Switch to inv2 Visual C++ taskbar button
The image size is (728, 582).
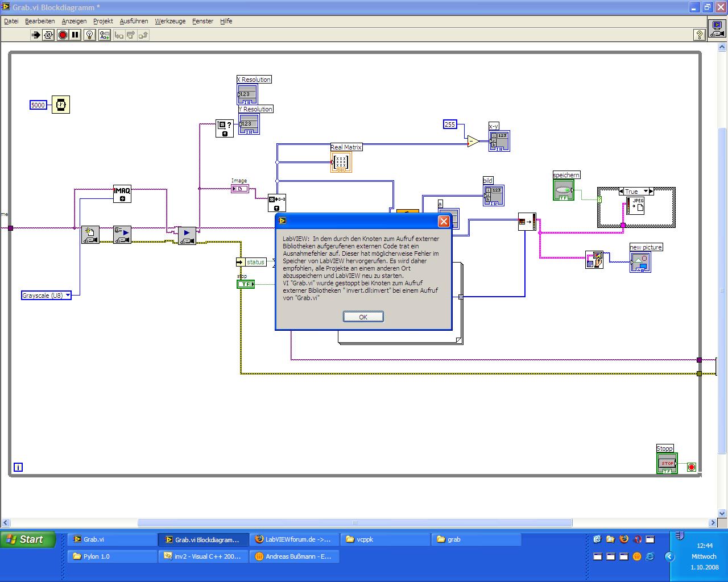click(204, 556)
